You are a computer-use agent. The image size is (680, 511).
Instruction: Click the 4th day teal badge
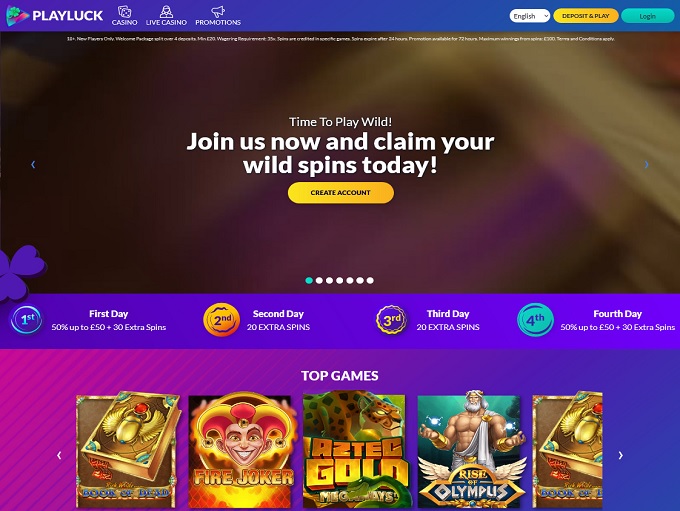[x=535, y=320]
